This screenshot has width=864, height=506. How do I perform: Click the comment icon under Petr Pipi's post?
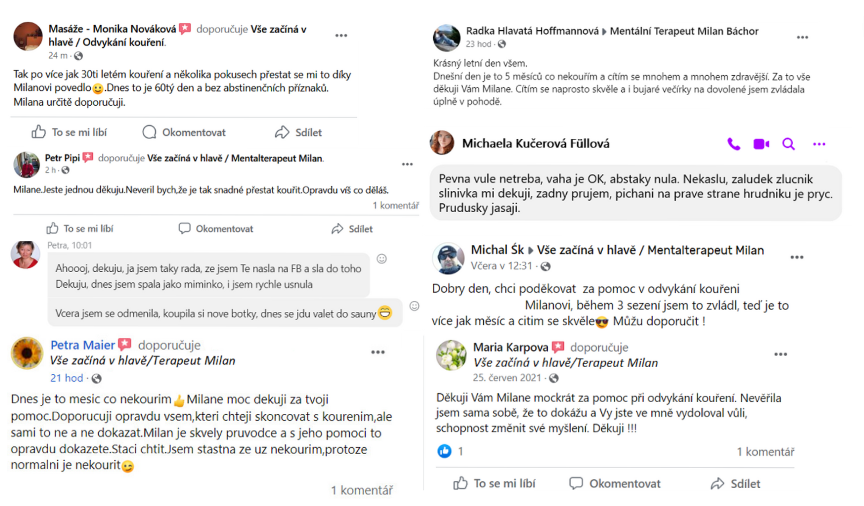184,229
